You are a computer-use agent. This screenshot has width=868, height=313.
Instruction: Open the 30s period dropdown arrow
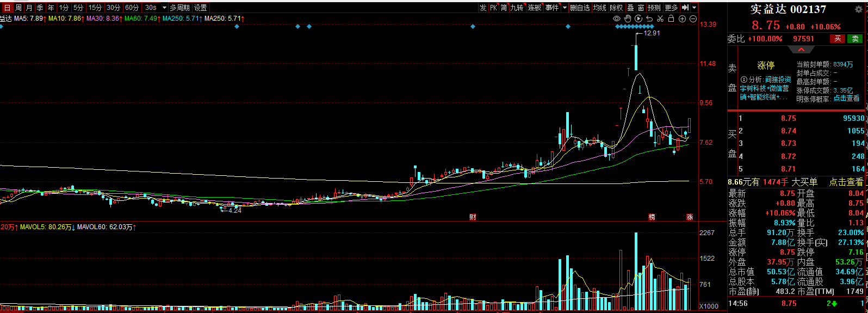pos(164,8)
